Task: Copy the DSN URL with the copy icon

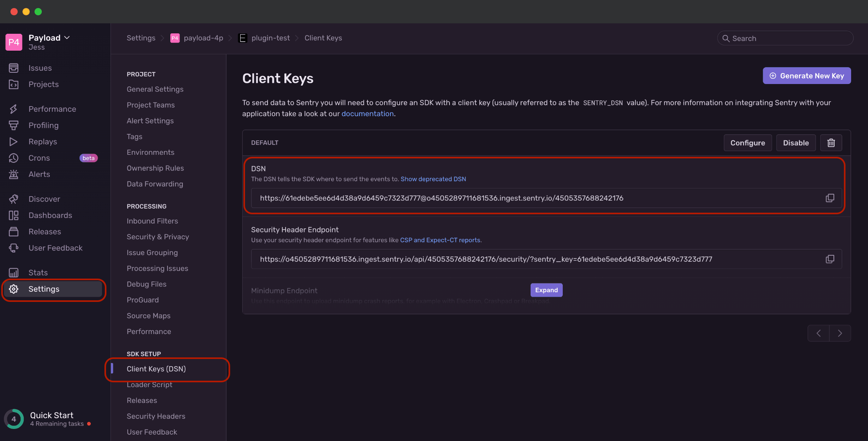Action: click(830, 198)
